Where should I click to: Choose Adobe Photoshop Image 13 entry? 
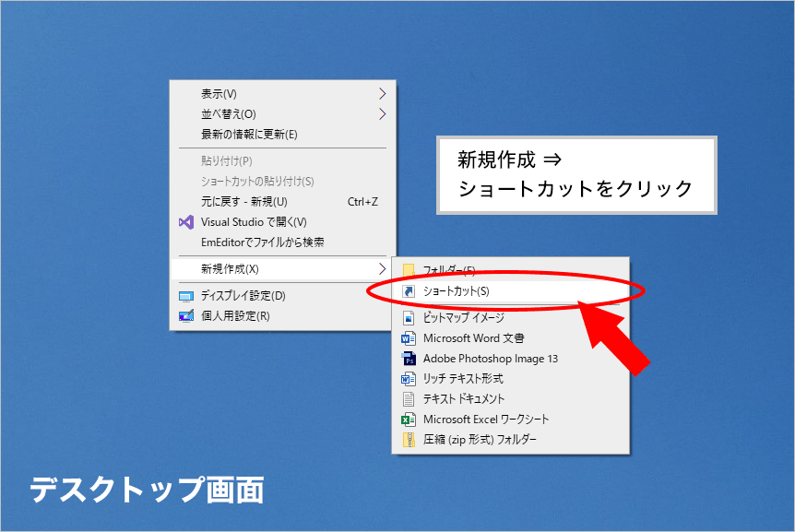pyautogui.click(x=511, y=359)
